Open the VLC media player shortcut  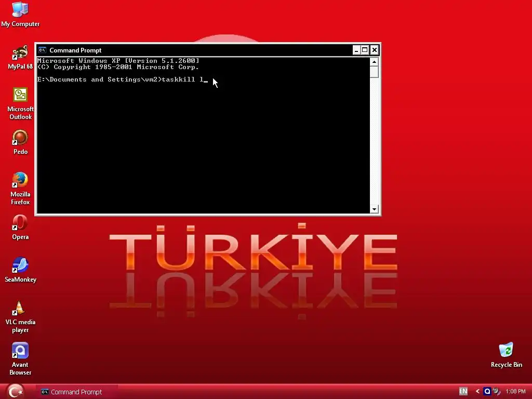coord(20,317)
